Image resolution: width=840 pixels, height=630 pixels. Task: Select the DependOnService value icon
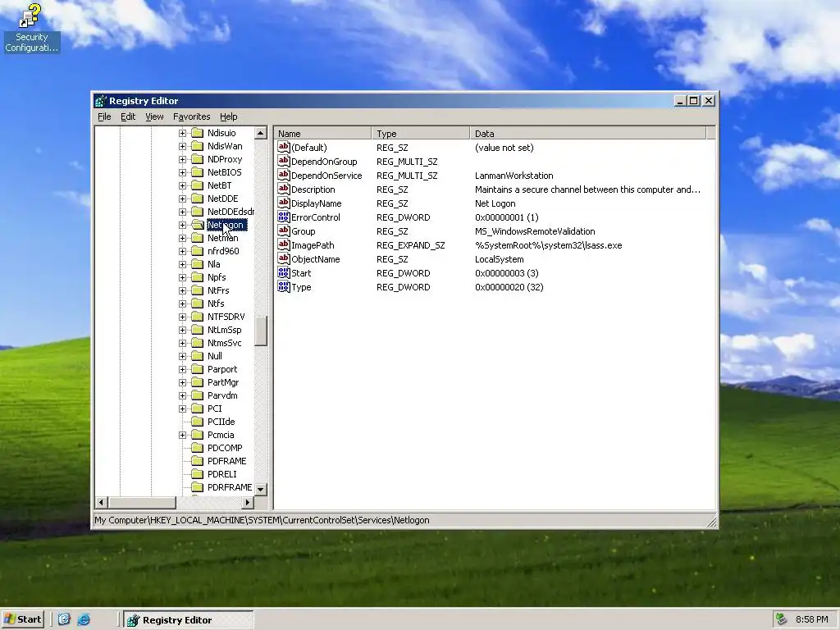[x=283, y=176]
